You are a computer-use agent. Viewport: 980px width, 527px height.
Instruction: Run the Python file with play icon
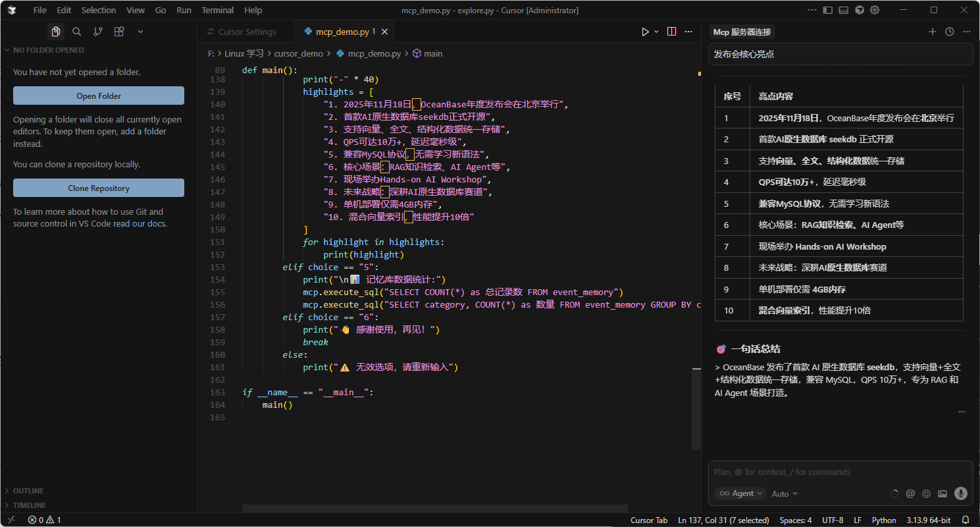[645, 32]
